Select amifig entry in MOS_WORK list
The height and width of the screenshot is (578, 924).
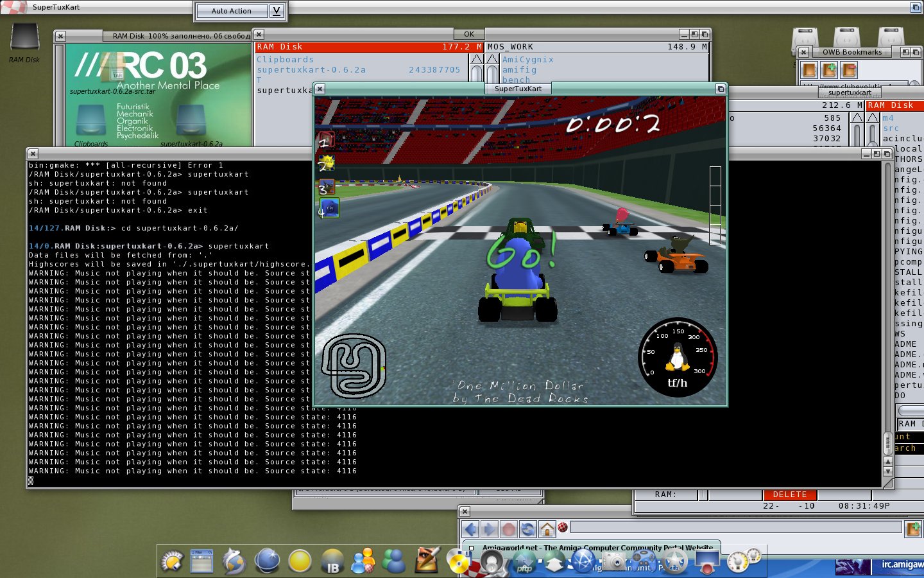(x=519, y=70)
